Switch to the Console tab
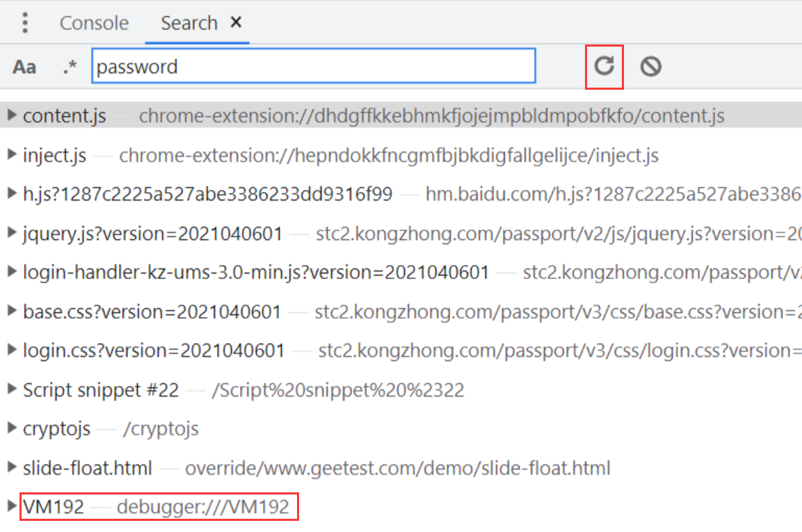This screenshot has height=532, width=802. (x=94, y=23)
